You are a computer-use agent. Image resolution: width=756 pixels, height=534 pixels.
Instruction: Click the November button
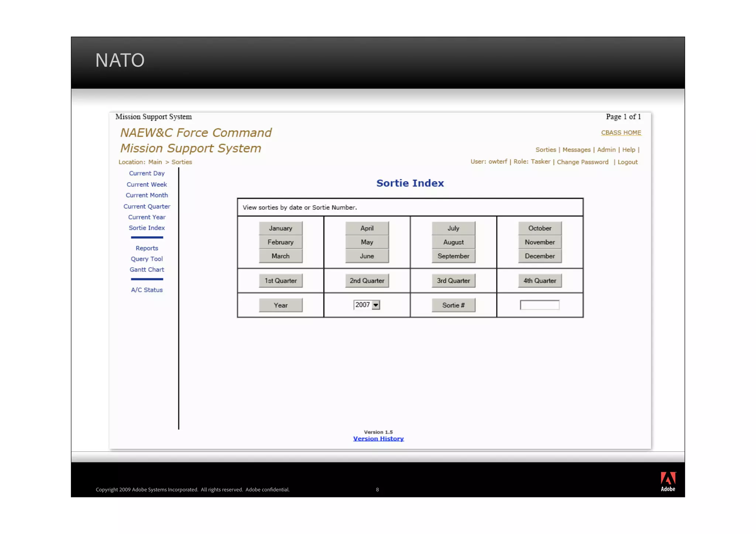[x=540, y=242]
